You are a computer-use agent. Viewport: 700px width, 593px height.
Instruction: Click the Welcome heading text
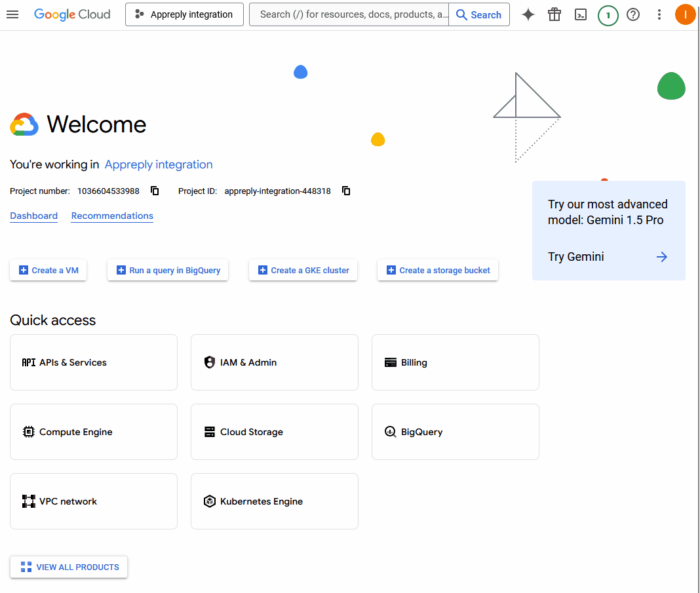tap(96, 124)
